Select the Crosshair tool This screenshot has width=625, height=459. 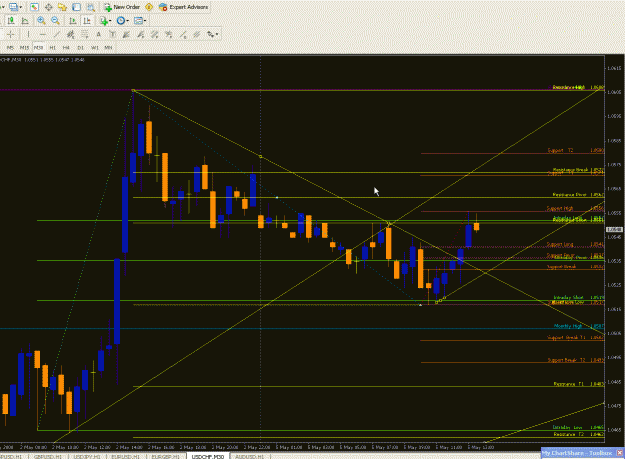coord(11,35)
